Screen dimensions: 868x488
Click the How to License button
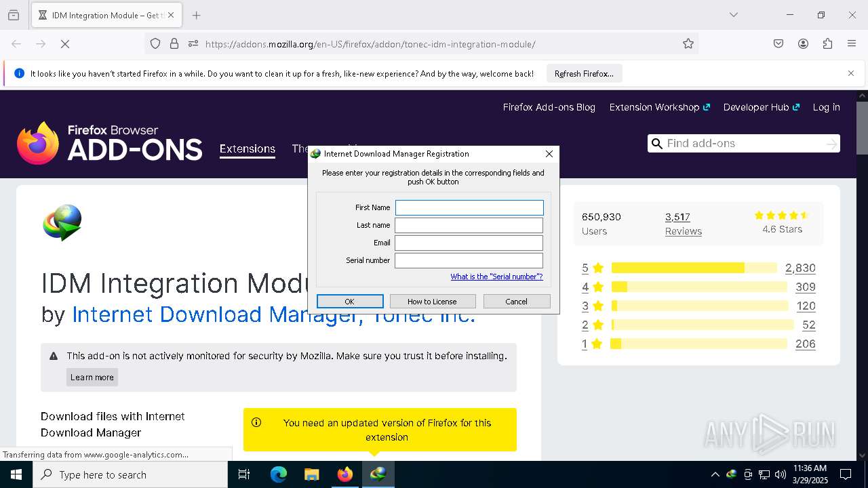coord(432,301)
